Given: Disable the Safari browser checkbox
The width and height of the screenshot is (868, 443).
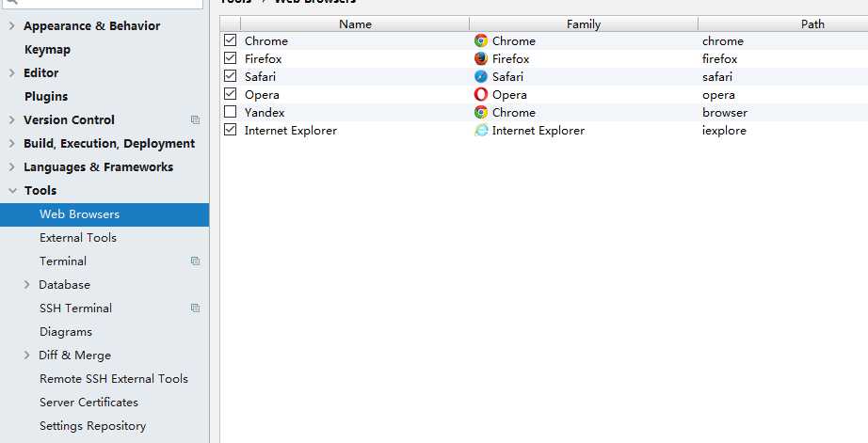Looking at the screenshot, I should click(x=231, y=76).
